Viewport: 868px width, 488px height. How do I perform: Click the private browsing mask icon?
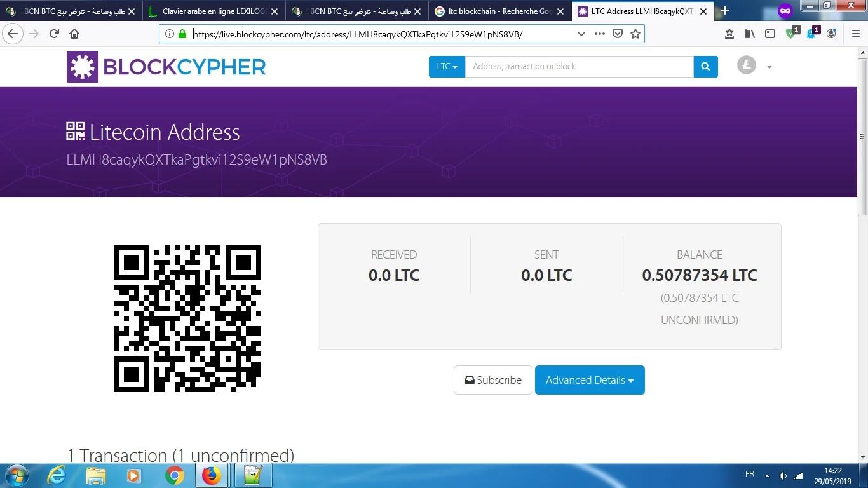click(785, 11)
